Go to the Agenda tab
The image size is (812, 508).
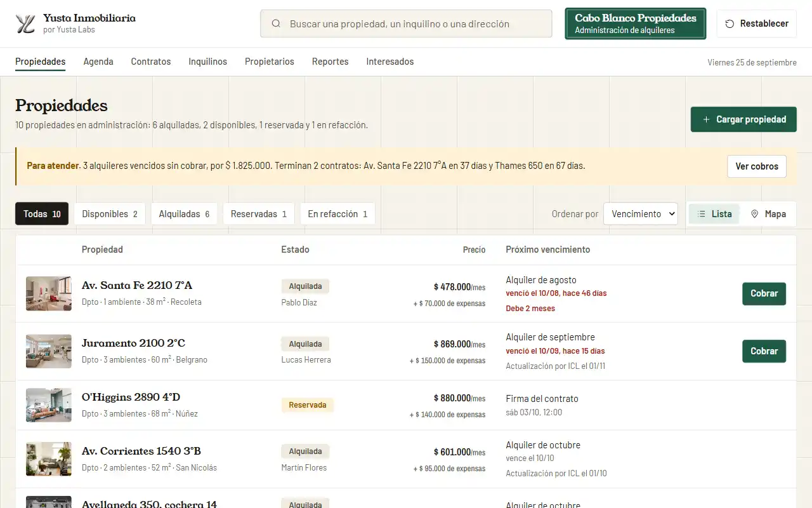(x=98, y=62)
